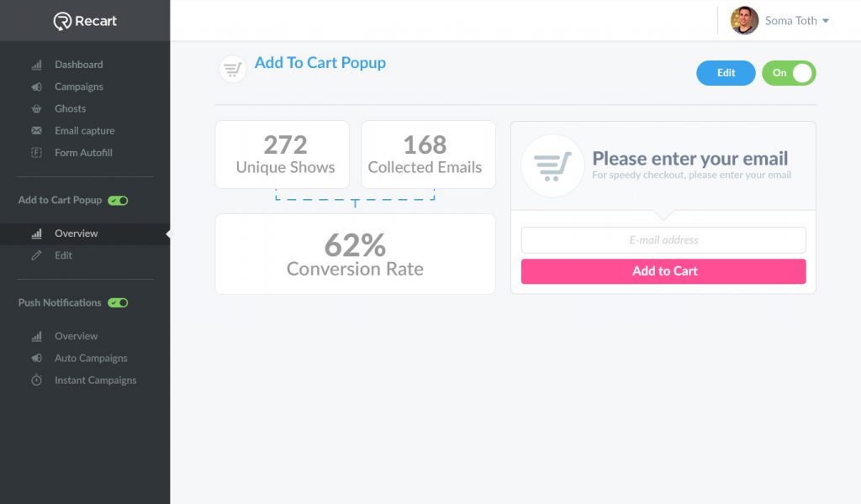Click the pencil icon beside Edit
Screen dimensions: 861x504
coord(37,255)
